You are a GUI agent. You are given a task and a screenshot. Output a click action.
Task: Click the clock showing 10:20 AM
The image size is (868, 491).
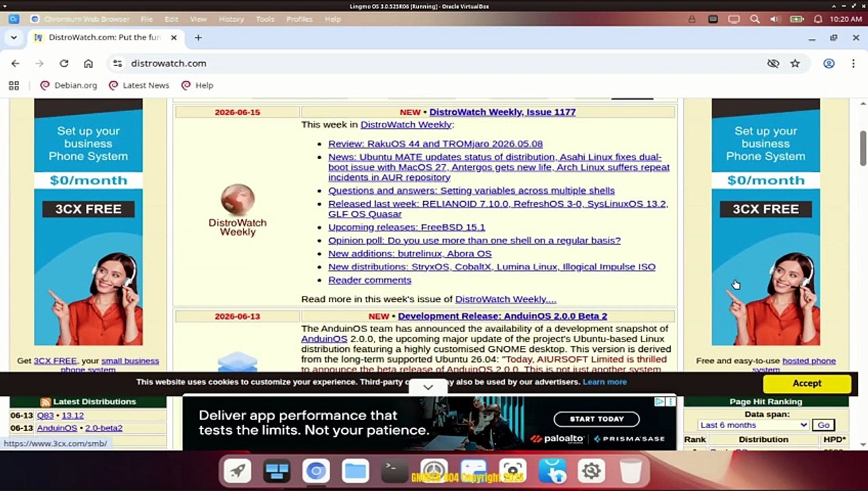pos(846,19)
